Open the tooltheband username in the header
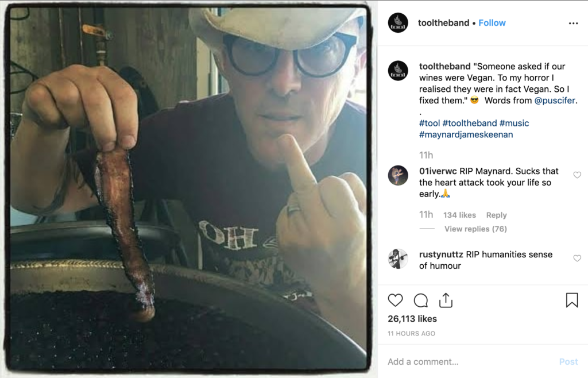 (444, 23)
